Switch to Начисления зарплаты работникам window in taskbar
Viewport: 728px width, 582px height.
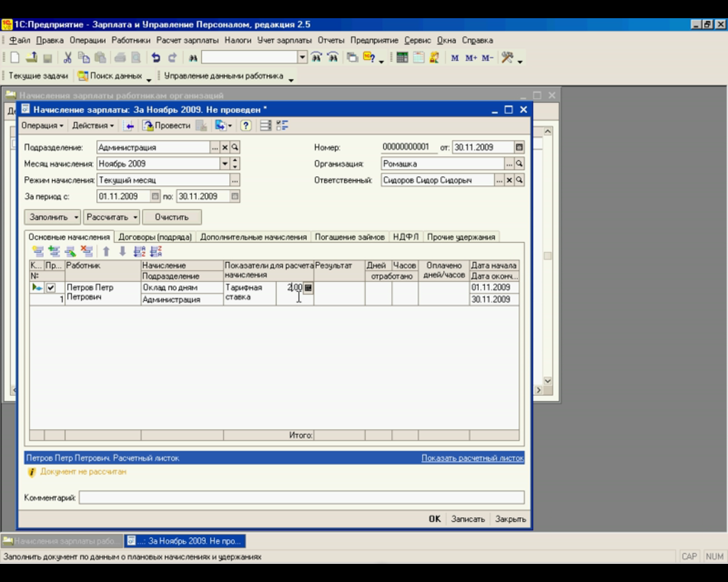[61, 541]
